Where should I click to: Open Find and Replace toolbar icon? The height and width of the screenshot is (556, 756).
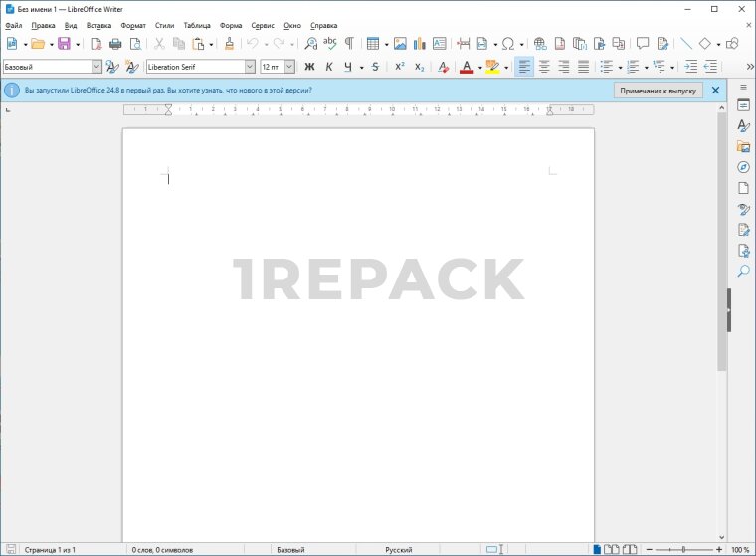click(x=310, y=44)
